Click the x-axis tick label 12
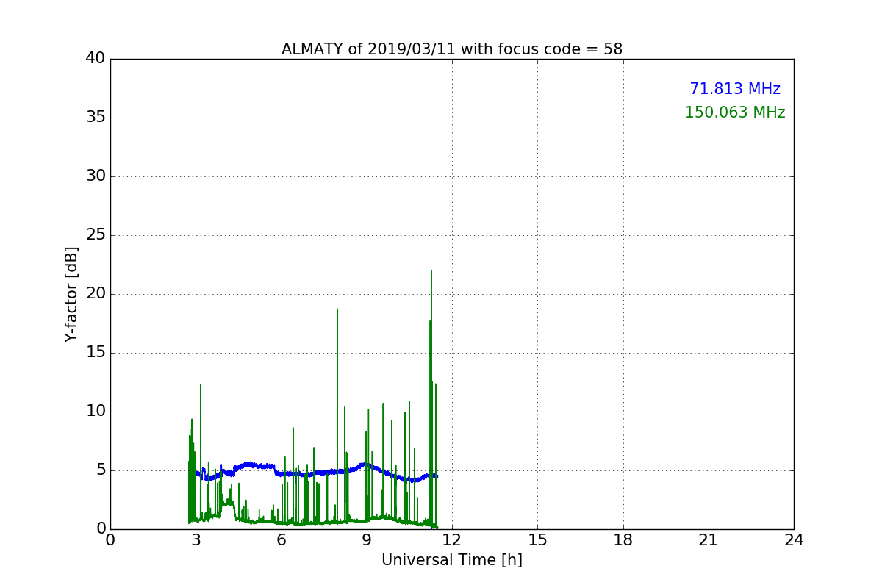 (x=452, y=540)
